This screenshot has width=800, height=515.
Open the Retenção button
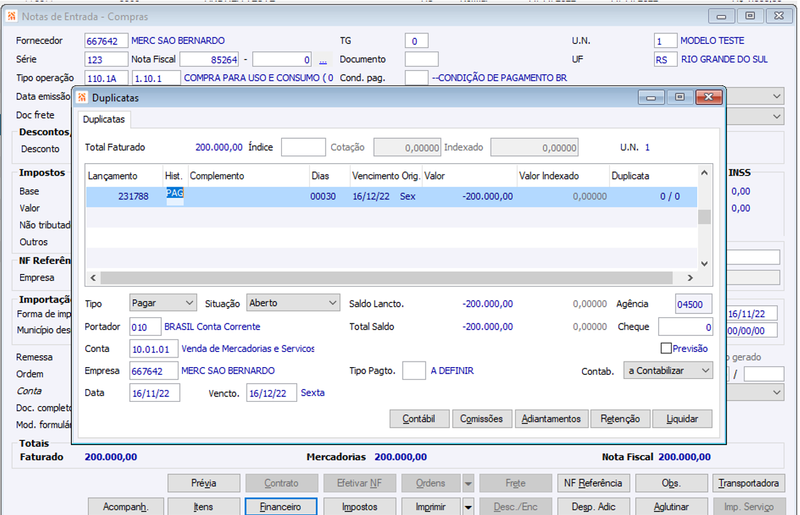click(x=620, y=419)
